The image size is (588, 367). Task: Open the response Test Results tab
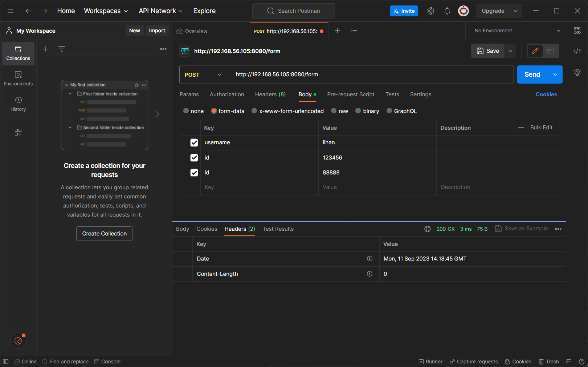point(278,229)
